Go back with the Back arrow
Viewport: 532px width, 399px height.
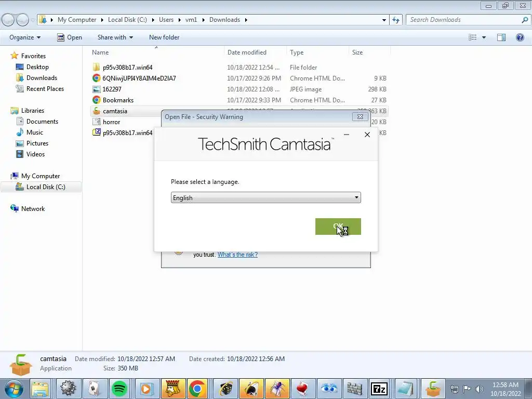coord(8,20)
